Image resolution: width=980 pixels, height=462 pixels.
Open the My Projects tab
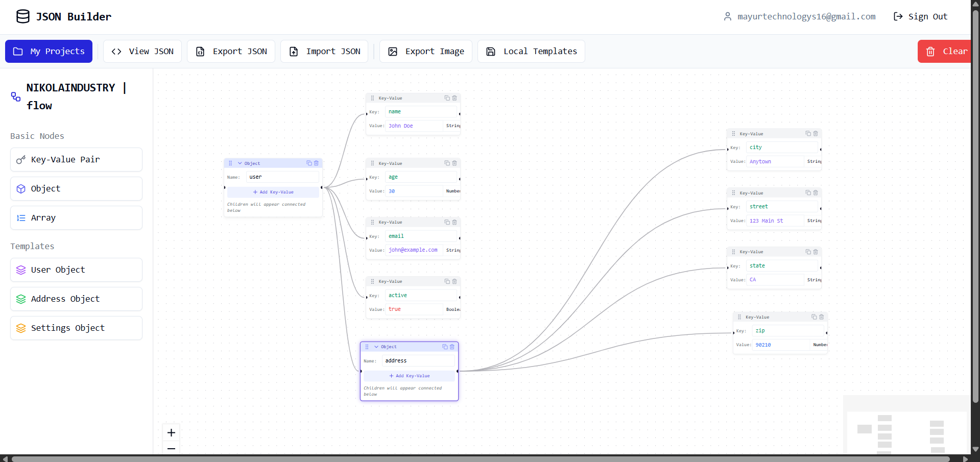[49, 52]
